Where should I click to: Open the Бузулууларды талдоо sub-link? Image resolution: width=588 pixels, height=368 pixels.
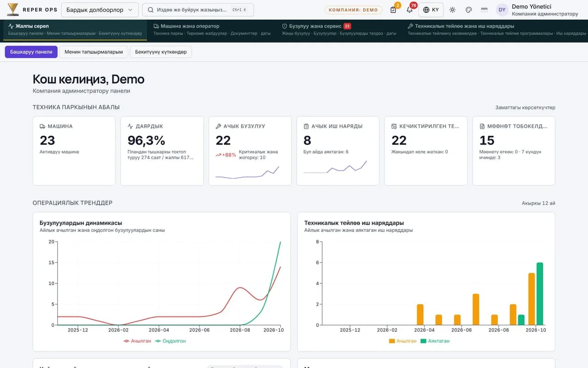pyautogui.click(x=361, y=34)
